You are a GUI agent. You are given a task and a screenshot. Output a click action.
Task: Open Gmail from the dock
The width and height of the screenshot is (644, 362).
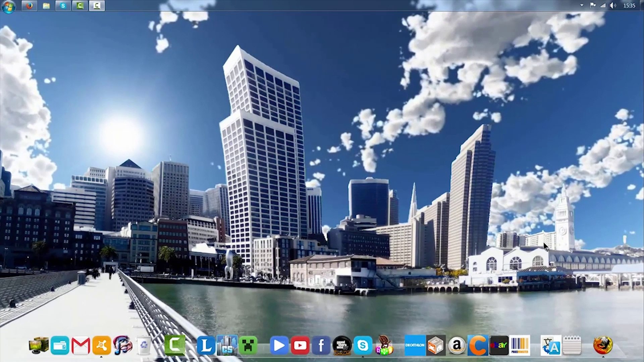(x=80, y=345)
